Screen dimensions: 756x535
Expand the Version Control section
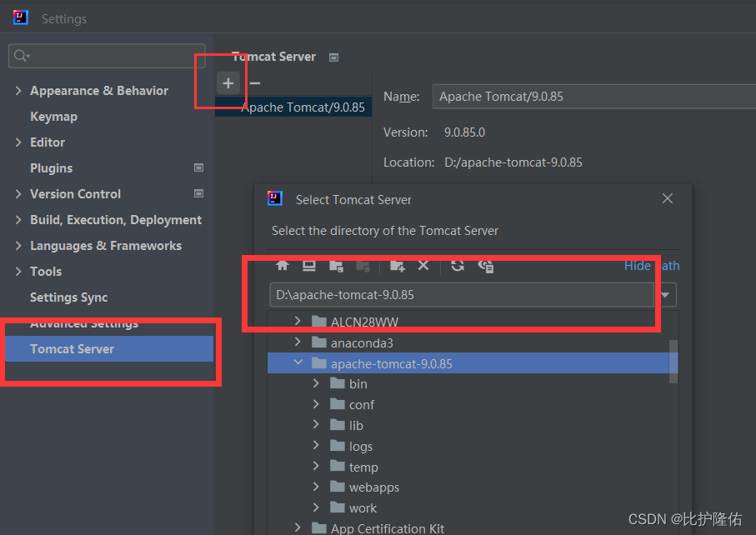pos(18,194)
